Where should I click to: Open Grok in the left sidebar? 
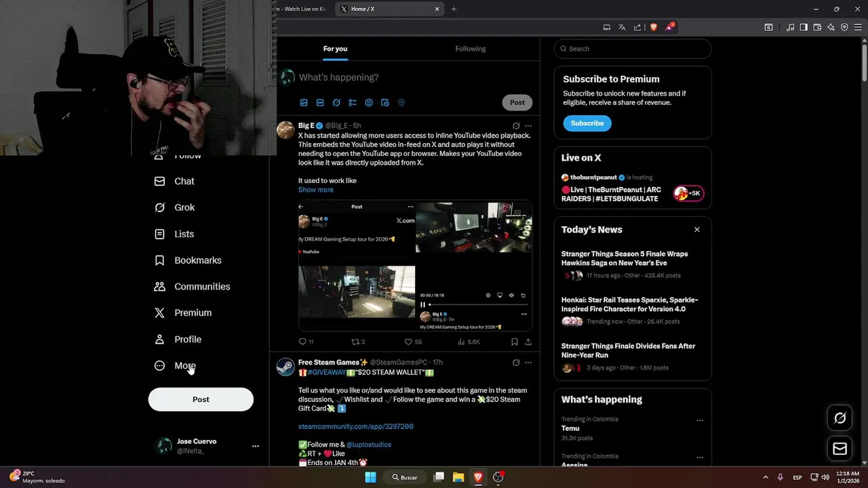pyautogui.click(x=175, y=207)
